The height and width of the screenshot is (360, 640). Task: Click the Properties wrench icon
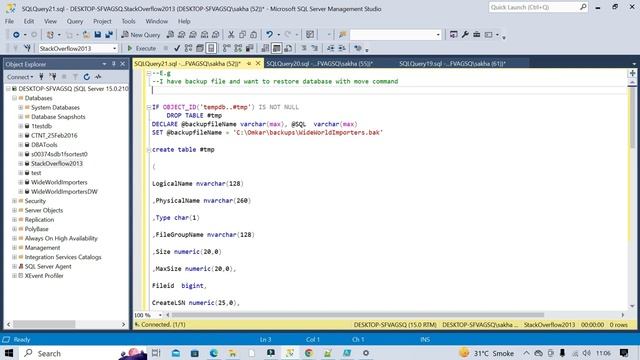coord(465,35)
